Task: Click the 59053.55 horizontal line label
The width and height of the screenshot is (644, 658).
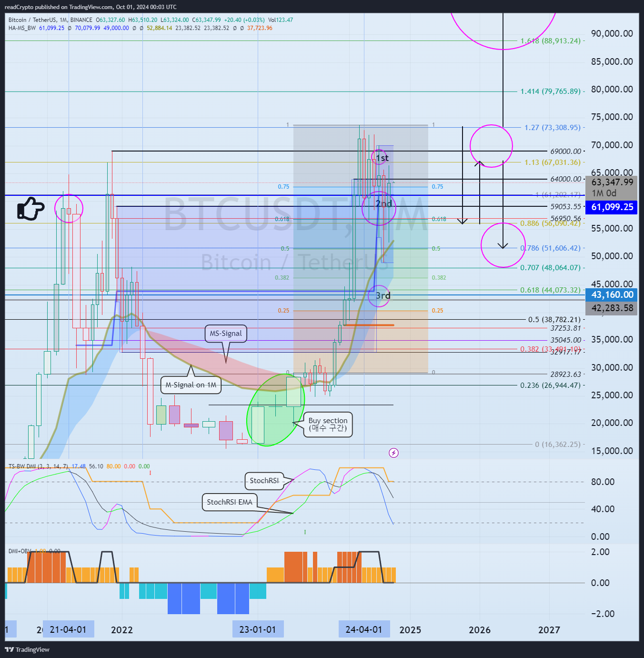Action: (566, 207)
